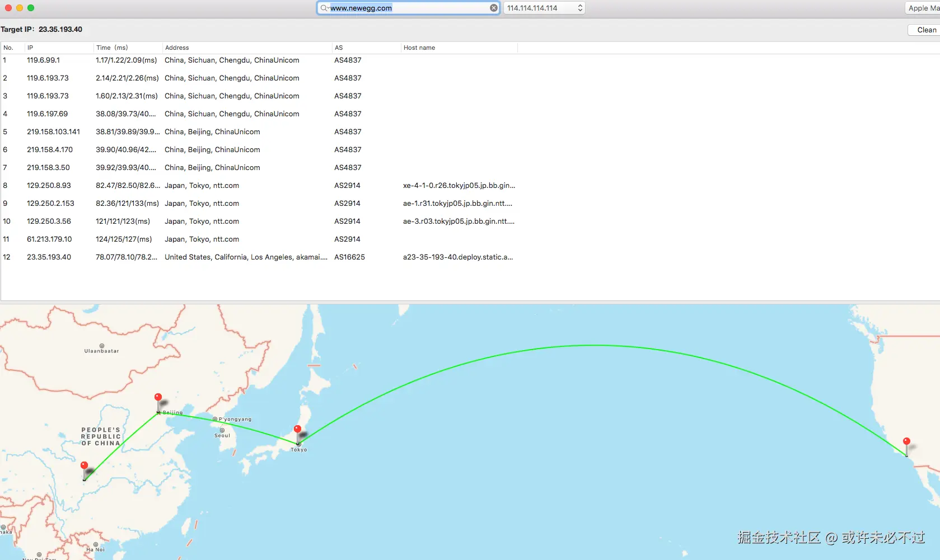Click AS16625 in the AS column
Viewport: 940px width, 560px height.
(x=349, y=257)
